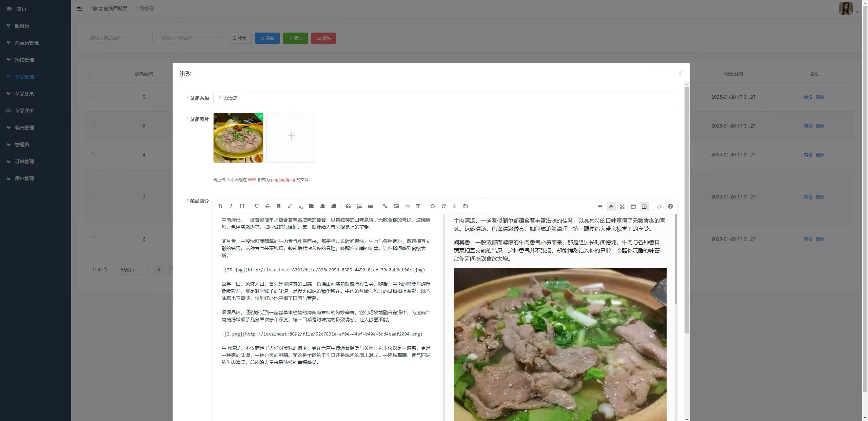Close the 修改 dialog
The width and height of the screenshot is (868, 421).
pos(680,73)
